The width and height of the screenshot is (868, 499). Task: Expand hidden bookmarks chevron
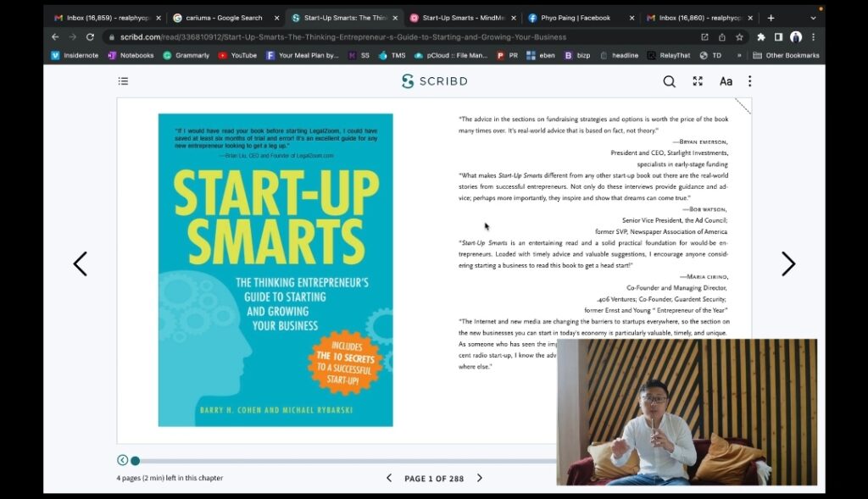pos(739,55)
